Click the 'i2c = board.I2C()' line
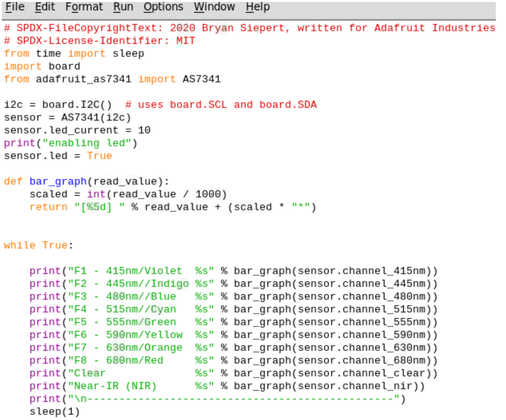The width and height of the screenshot is (506, 420). pos(57,105)
